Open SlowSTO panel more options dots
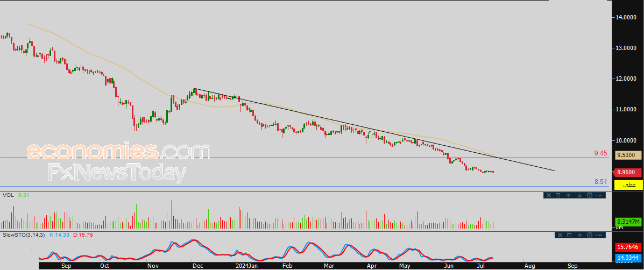The width and height of the screenshot is (644, 270). point(599,235)
